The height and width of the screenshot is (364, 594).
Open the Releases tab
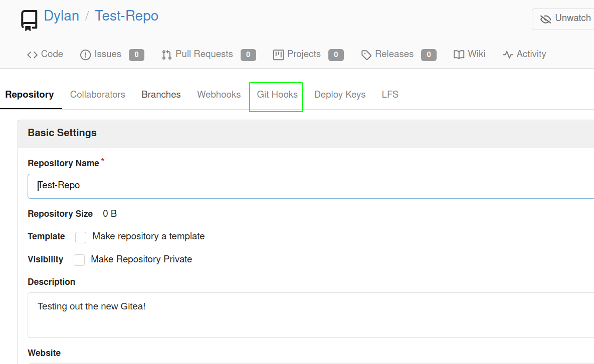[399, 55]
